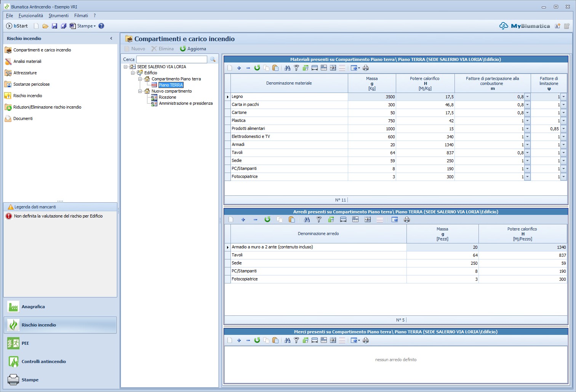The image size is (576, 392).
Task: Click the MyBlumatica cloud icon
Action: click(504, 26)
